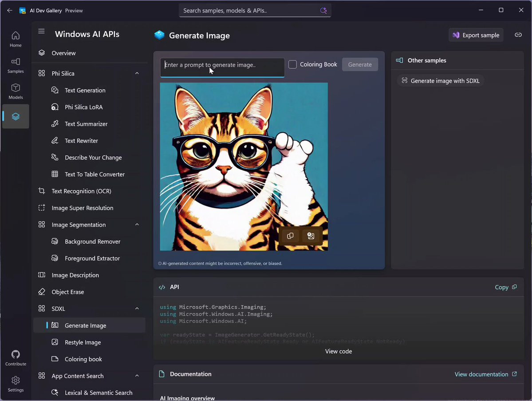This screenshot has width=532, height=401.
Task: Go back using the back arrow icon
Action: pos(9,11)
